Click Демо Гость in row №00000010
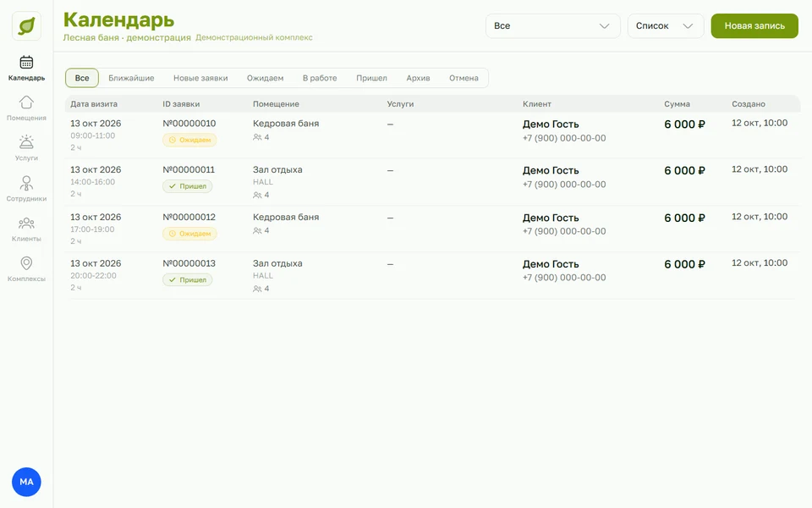 click(x=551, y=124)
